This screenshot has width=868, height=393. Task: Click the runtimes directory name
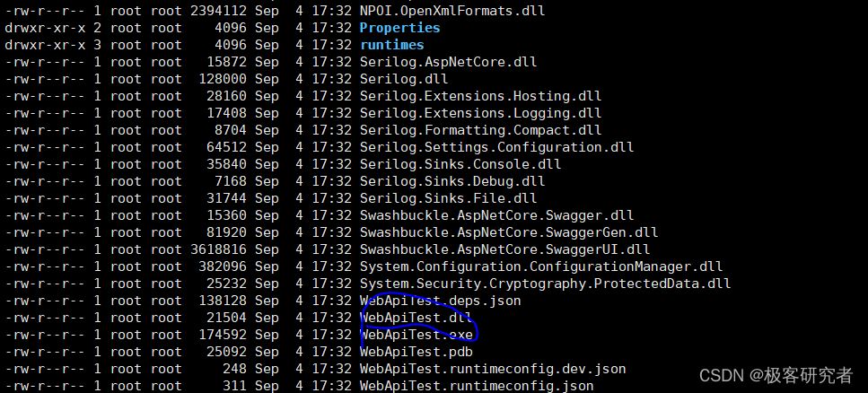[x=391, y=45]
